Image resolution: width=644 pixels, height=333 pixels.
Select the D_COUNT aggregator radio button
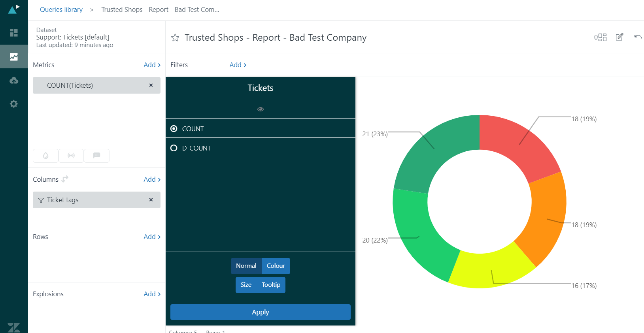click(174, 148)
